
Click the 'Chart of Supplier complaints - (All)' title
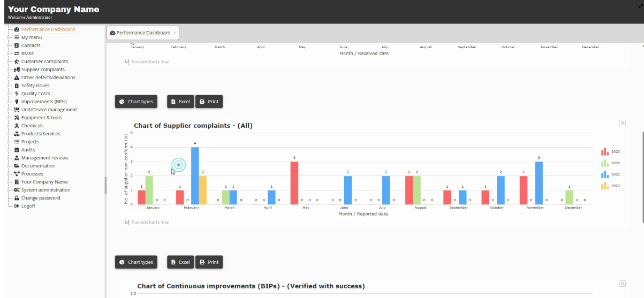[x=193, y=126]
